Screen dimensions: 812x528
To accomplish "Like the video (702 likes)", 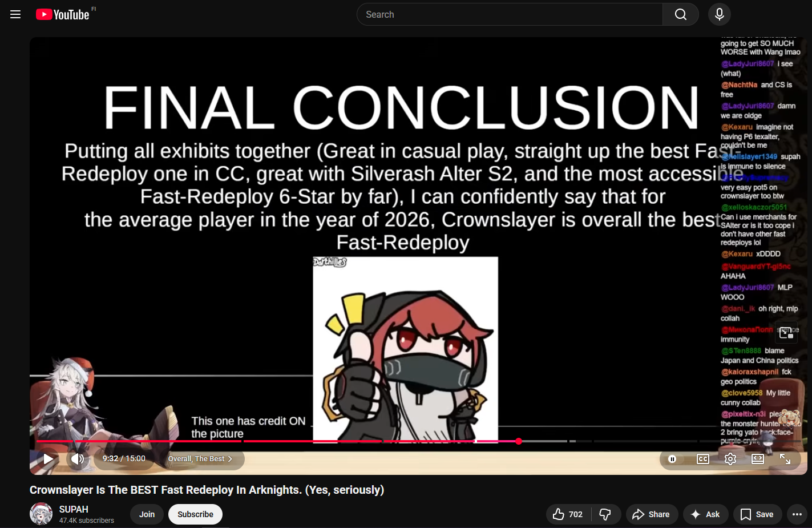I will click(x=568, y=514).
